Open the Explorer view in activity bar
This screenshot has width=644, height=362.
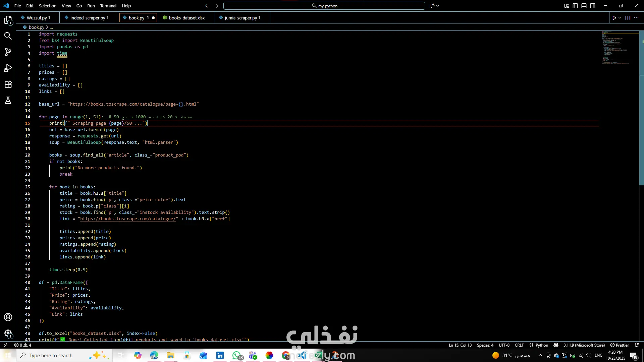coord(8,20)
